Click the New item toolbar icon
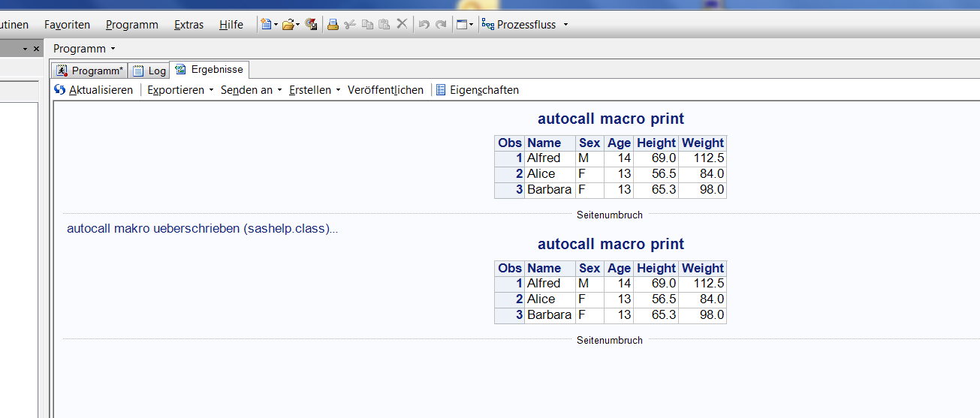The image size is (980, 418). click(x=266, y=24)
